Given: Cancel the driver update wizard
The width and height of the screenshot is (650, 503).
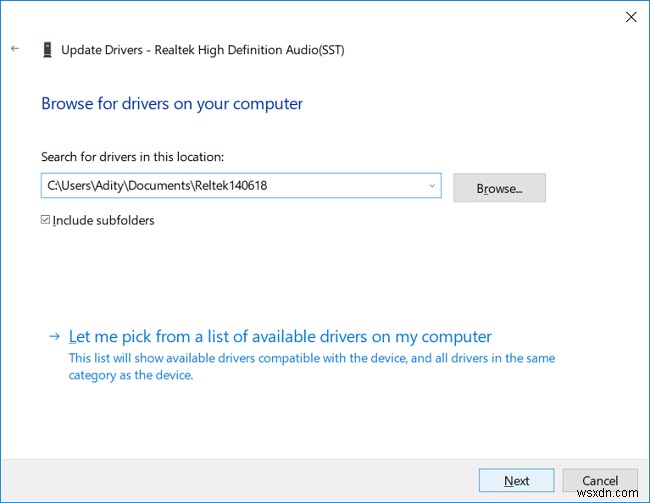Looking at the screenshot, I should pyautogui.click(x=600, y=480).
